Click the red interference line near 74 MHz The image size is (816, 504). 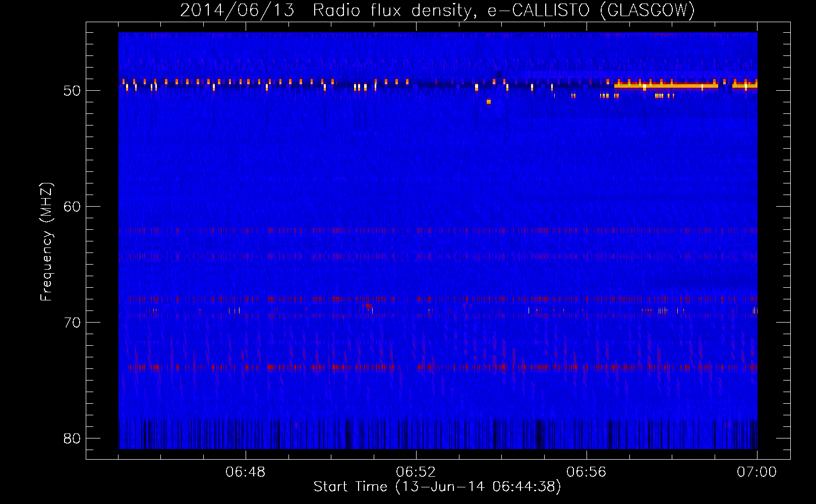click(x=443, y=367)
